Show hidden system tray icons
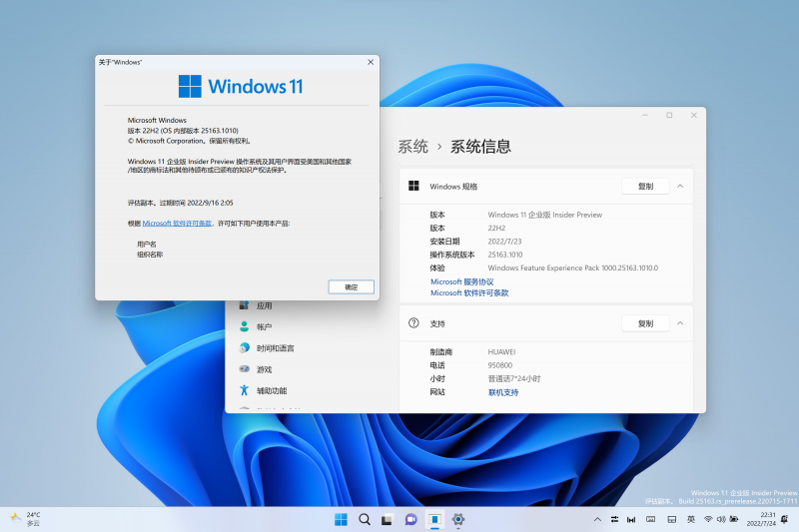Image resolution: width=799 pixels, height=532 pixels. point(597,519)
